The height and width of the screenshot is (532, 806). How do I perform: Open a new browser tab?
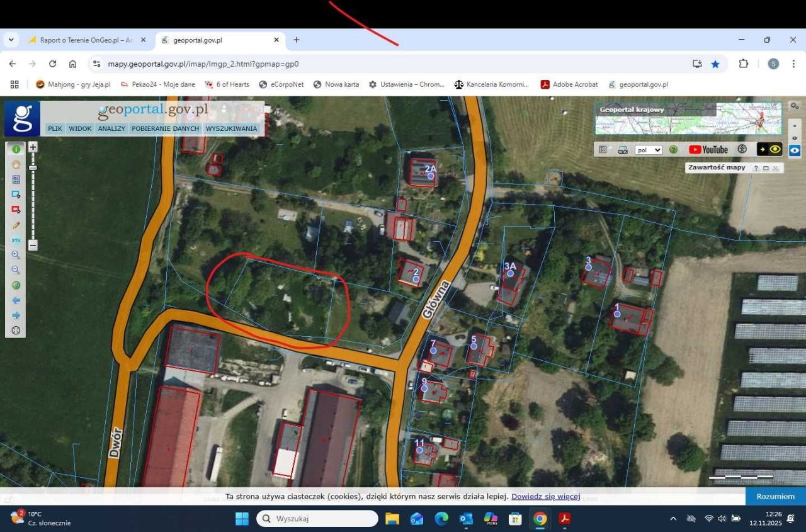click(x=296, y=40)
